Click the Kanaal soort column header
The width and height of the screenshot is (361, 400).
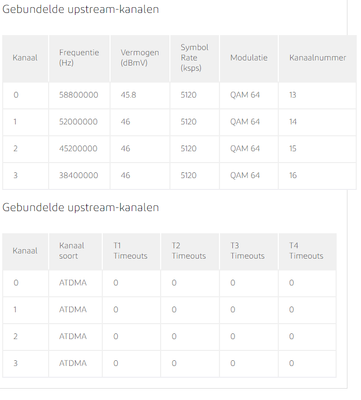point(75,251)
